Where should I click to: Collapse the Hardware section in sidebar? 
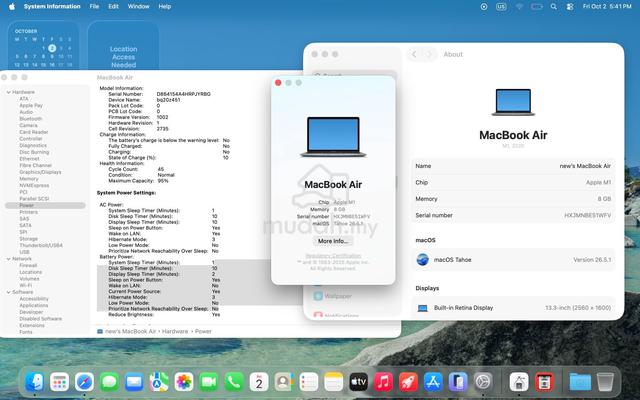(8, 92)
